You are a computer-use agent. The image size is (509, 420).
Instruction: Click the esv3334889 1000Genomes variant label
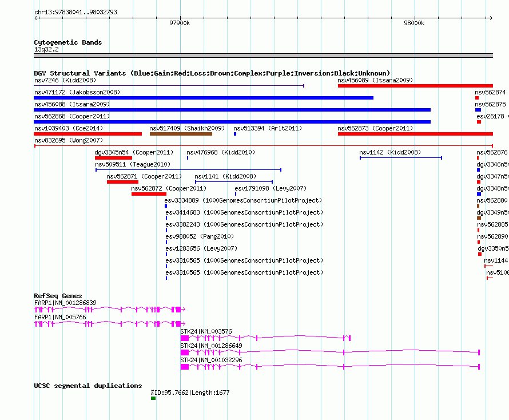(243, 200)
